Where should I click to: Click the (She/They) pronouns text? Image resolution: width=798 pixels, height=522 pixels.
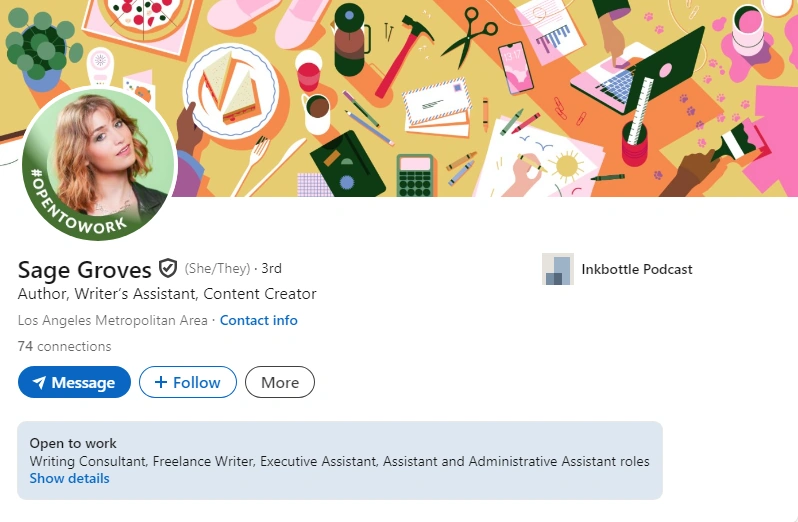pyautogui.click(x=217, y=269)
